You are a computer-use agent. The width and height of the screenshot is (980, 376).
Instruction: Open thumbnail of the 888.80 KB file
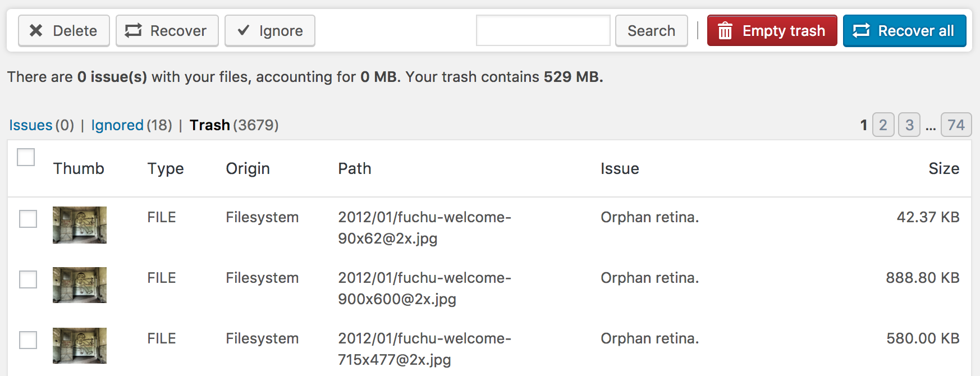pos(80,285)
